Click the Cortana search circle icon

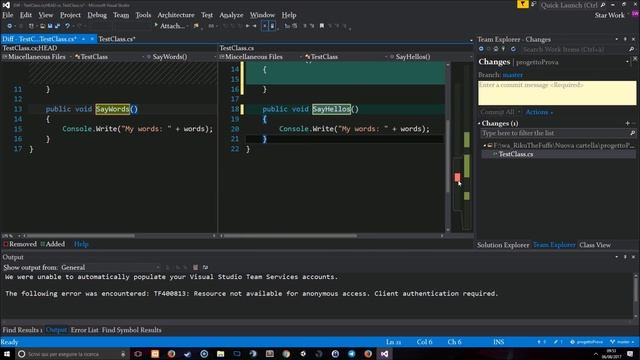coord(22,354)
